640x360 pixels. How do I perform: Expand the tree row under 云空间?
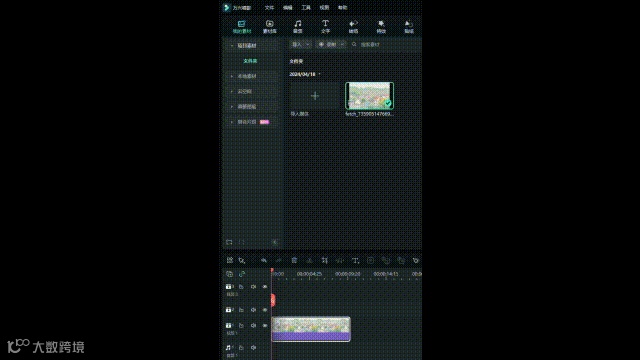pyautogui.click(x=232, y=107)
